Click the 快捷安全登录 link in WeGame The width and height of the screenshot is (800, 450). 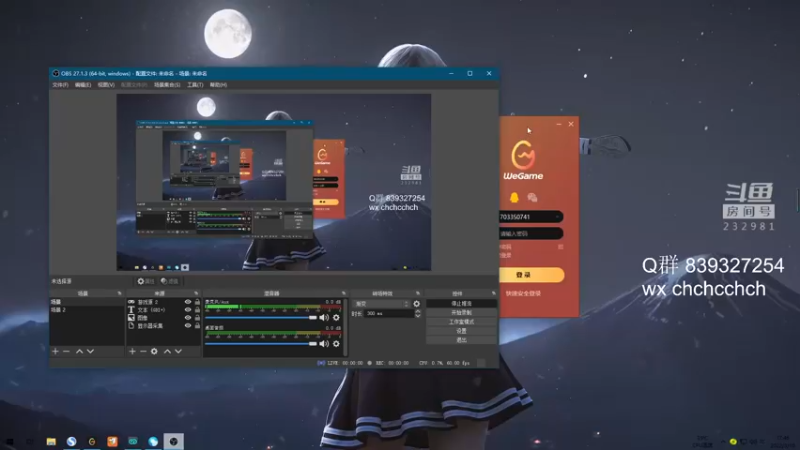(523, 293)
